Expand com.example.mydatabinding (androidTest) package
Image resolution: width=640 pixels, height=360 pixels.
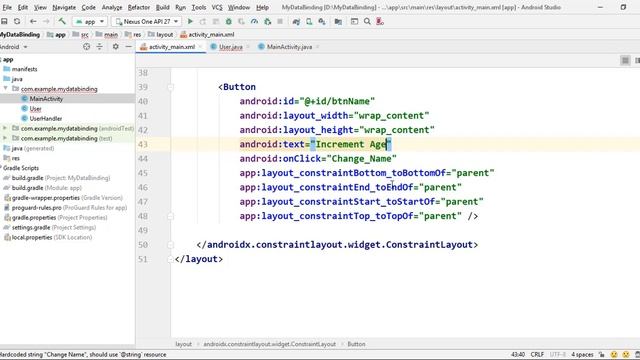pos(5,128)
